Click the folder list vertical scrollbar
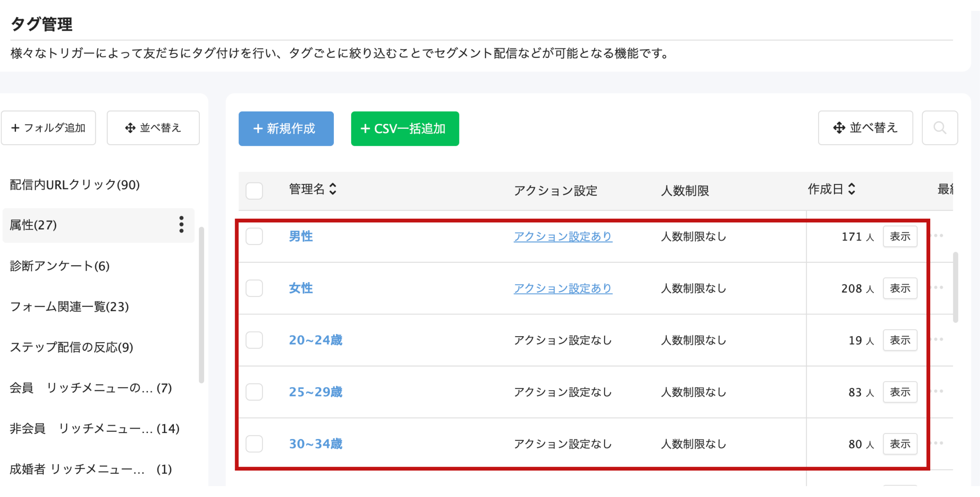This screenshot has height=497, width=980. coord(201,305)
